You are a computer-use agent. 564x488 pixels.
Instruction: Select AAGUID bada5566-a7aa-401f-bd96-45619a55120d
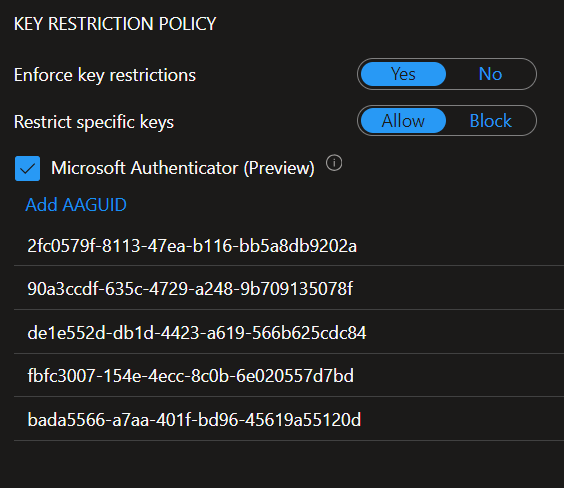pyautogui.click(x=289, y=419)
